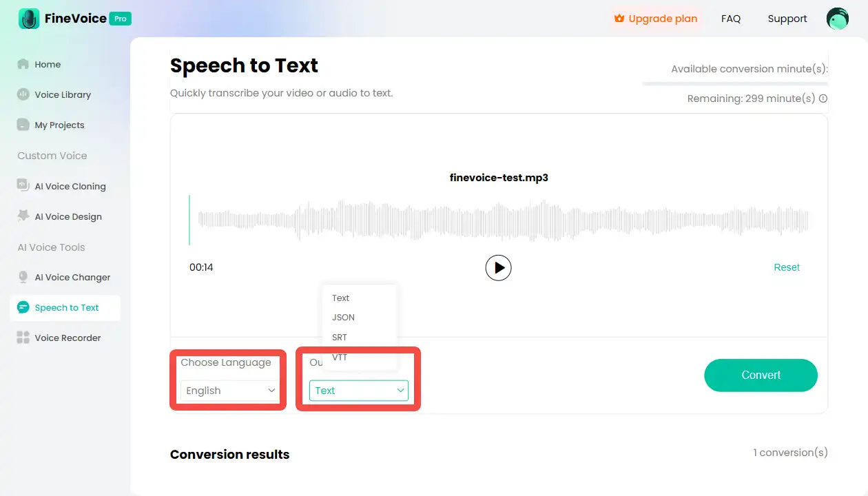This screenshot has width=868, height=496.
Task: Open AI Voice Cloning tool
Action: 70,186
